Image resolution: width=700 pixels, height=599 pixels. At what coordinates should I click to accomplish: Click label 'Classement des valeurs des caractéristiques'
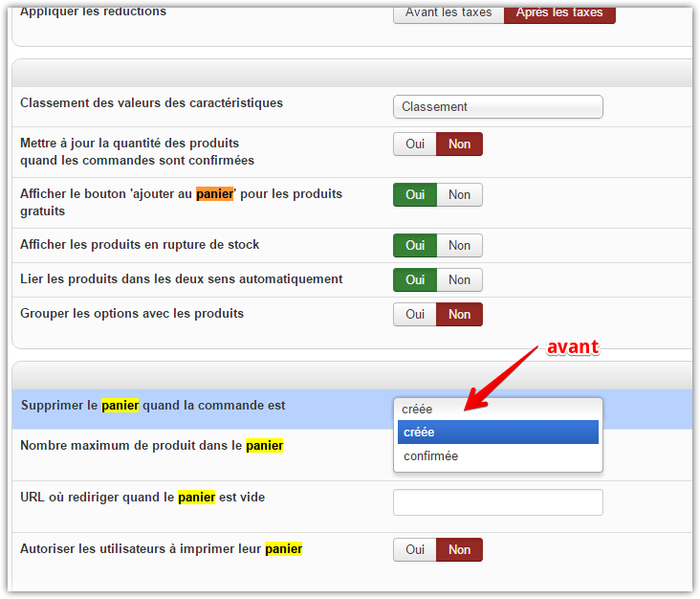pyautogui.click(x=151, y=103)
